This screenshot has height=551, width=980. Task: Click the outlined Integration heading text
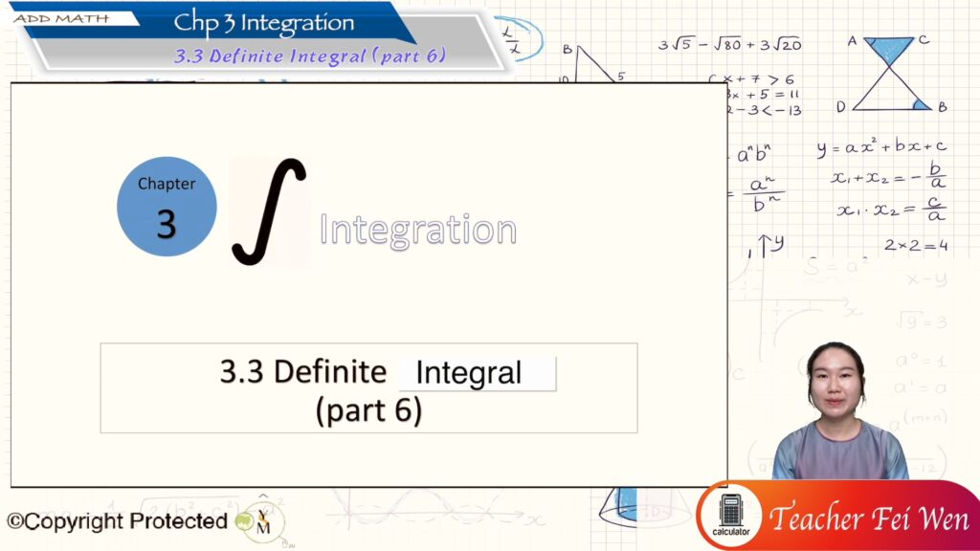pyautogui.click(x=417, y=230)
